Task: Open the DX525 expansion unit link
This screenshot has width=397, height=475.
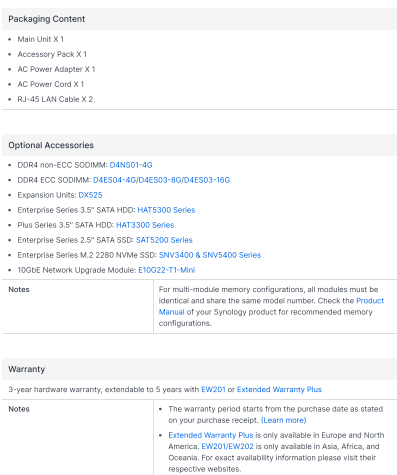Action: pos(90,195)
